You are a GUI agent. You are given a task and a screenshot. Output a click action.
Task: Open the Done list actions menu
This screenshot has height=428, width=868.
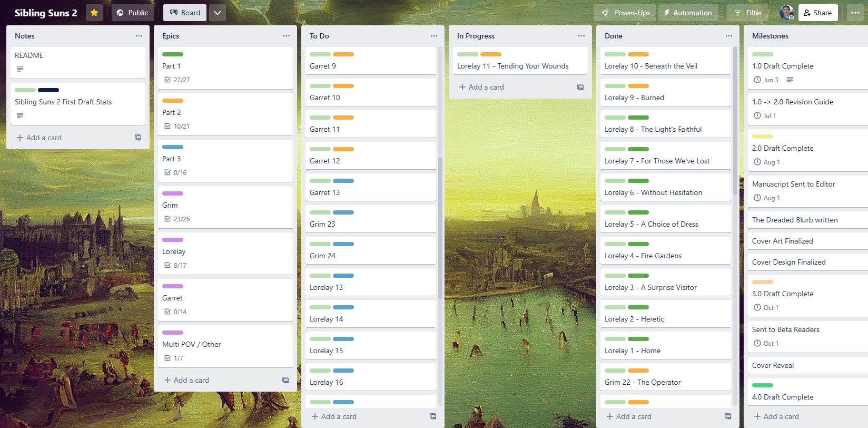pyautogui.click(x=729, y=36)
